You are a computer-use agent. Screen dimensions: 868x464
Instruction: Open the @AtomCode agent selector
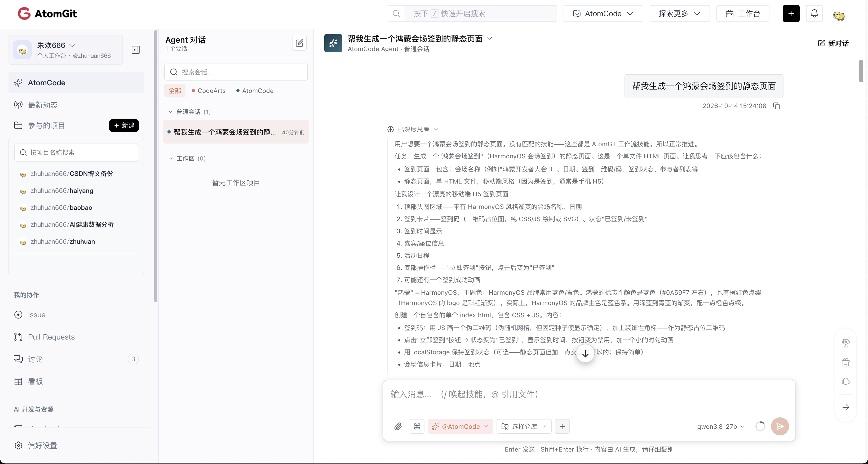coord(460,426)
